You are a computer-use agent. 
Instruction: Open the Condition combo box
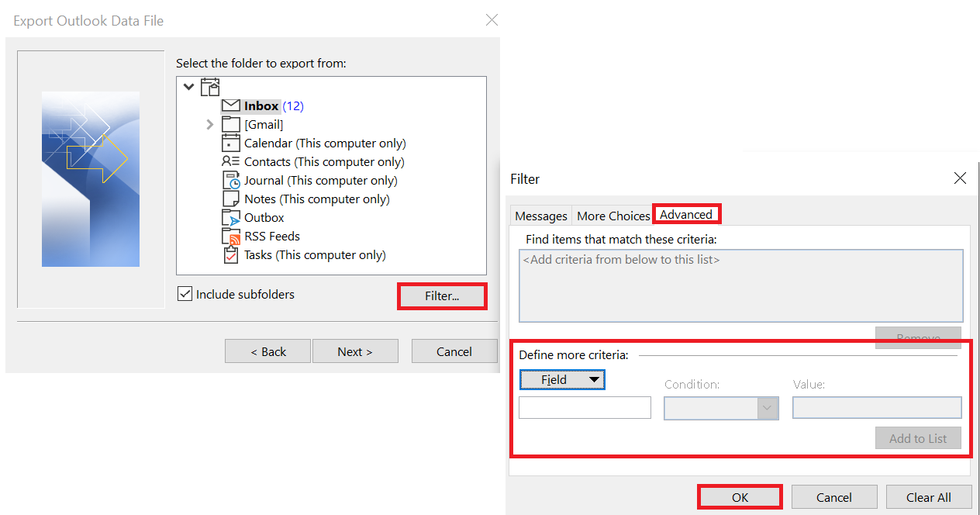tap(721, 408)
